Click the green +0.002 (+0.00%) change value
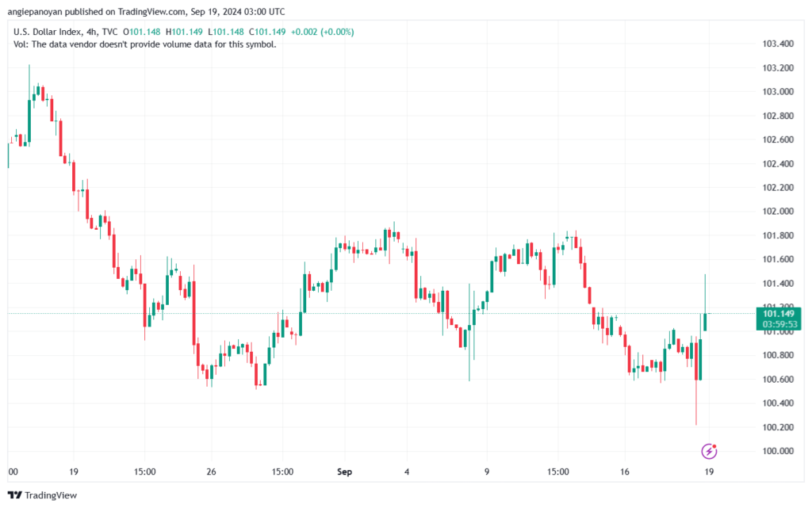The height and width of the screenshot is (508, 812). point(323,32)
